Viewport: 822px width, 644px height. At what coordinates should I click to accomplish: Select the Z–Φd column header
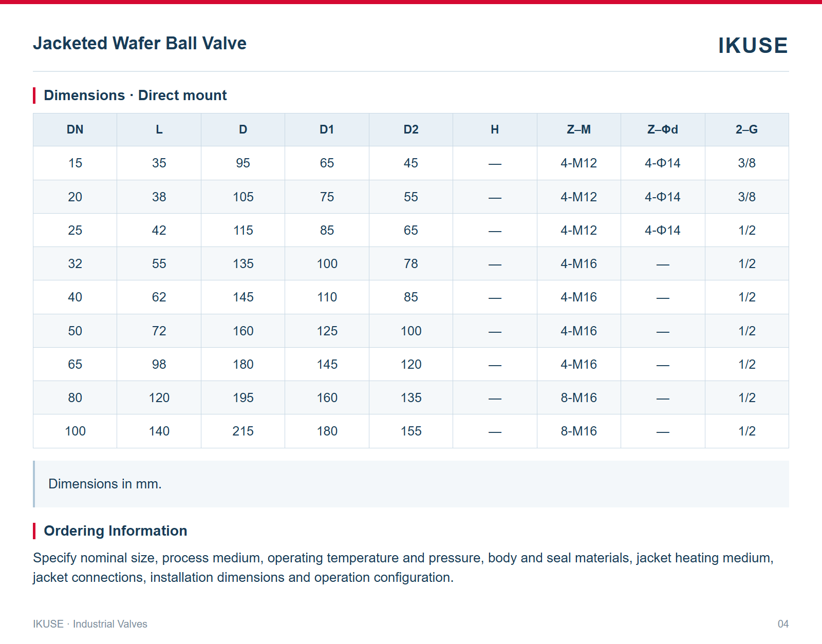pos(663,129)
